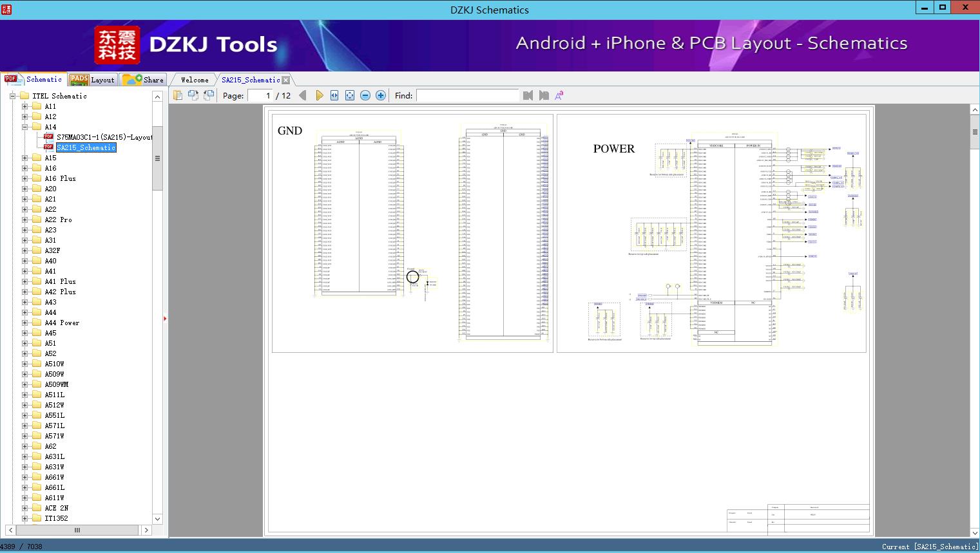The width and height of the screenshot is (980, 553).
Task: Expand the ACE 2N folder
Action: [x=24, y=508]
